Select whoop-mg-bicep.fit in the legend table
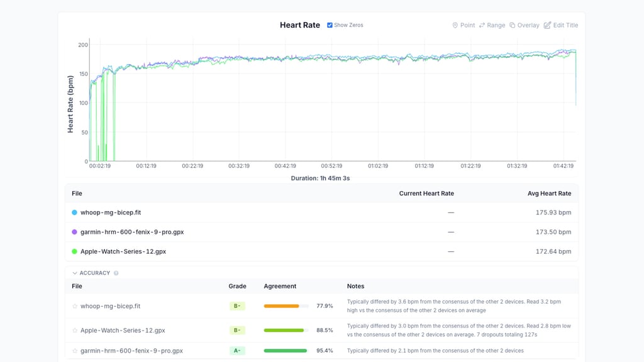This screenshot has width=644, height=362. (x=111, y=212)
